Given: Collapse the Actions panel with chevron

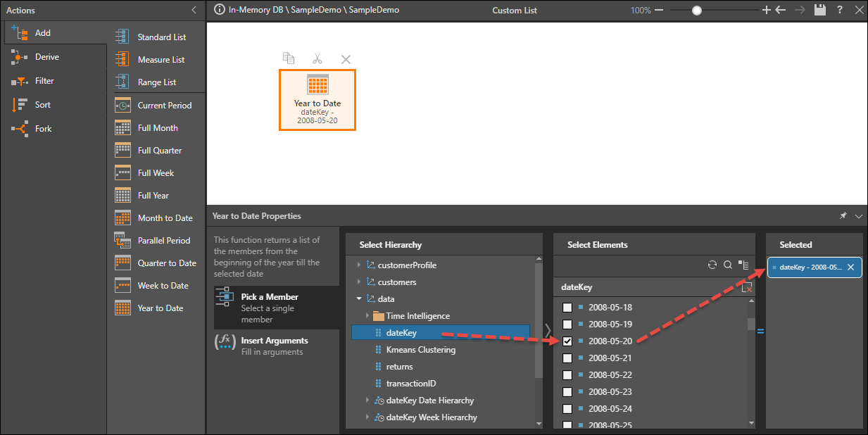Looking at the screenshot, I should [194, 11].
